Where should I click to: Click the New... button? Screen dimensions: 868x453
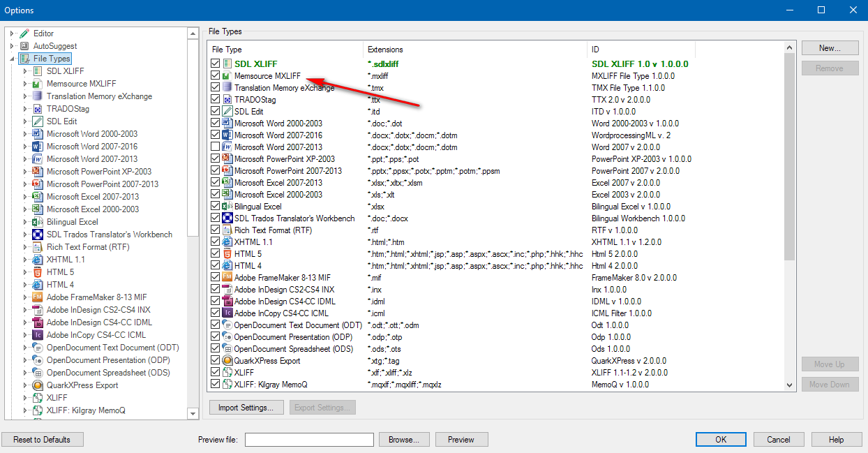tap(830, 48)
